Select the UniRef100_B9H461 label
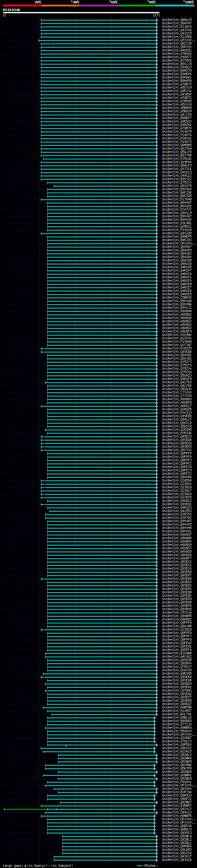Viewport: 197px width, 868px height. coord(177,77)
